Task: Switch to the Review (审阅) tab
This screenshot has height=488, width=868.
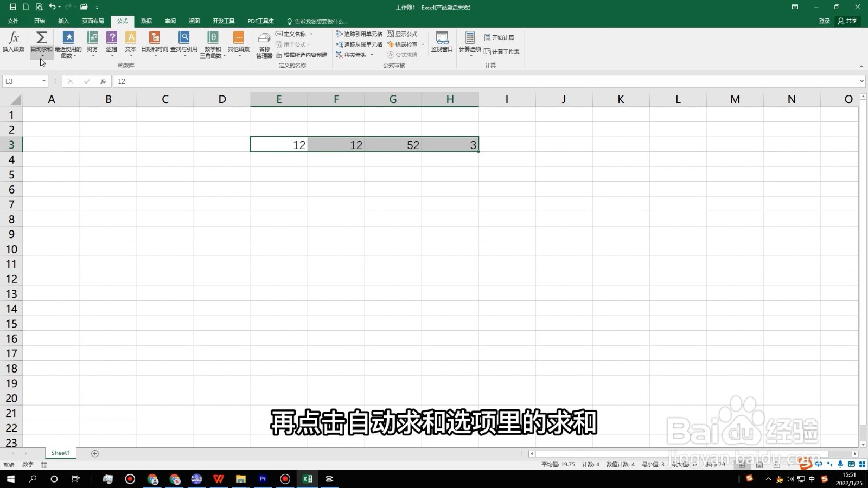Action: (x=170, y=21)
